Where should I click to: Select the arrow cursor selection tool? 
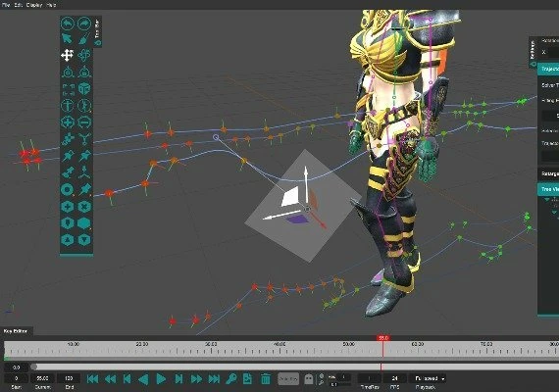point(67,39)
